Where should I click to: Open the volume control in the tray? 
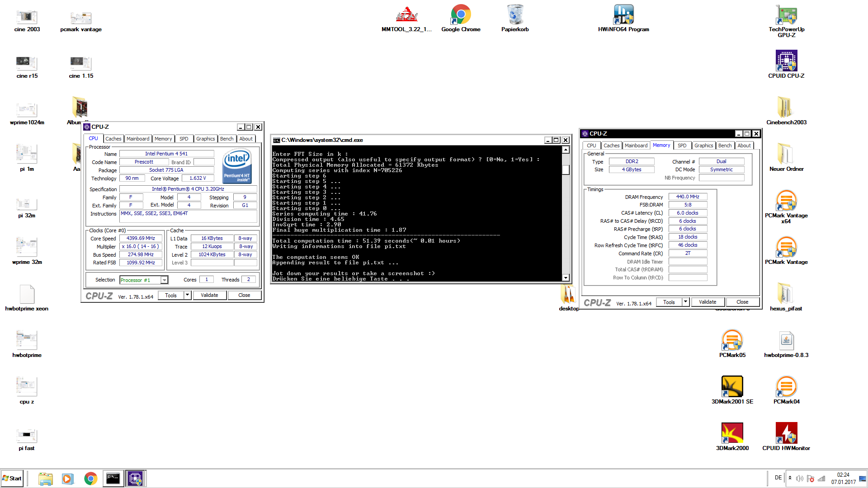(800, 479)
